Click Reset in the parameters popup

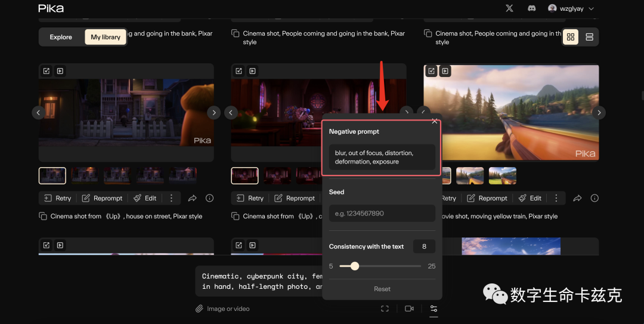tap(382, 289)
